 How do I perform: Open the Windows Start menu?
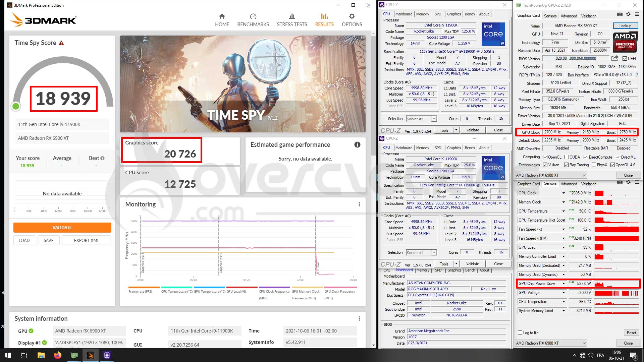click(8, 355)
